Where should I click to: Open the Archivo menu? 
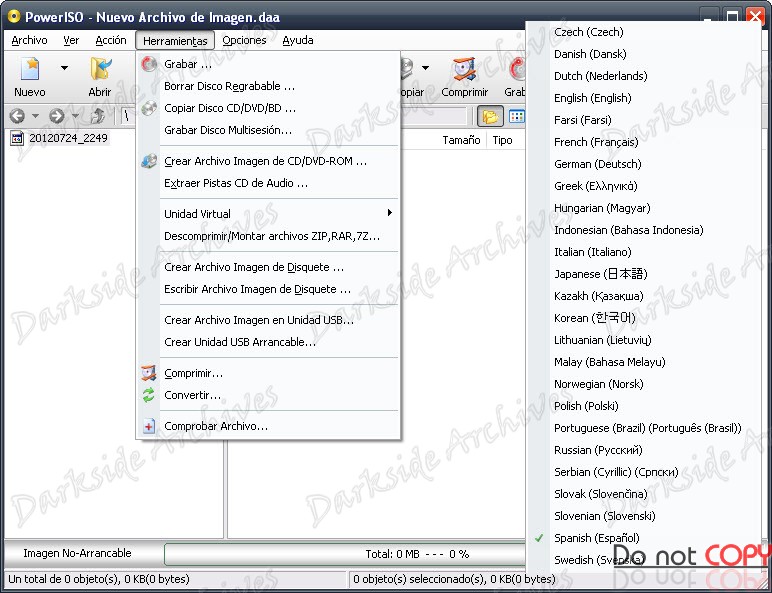(30, 40)
